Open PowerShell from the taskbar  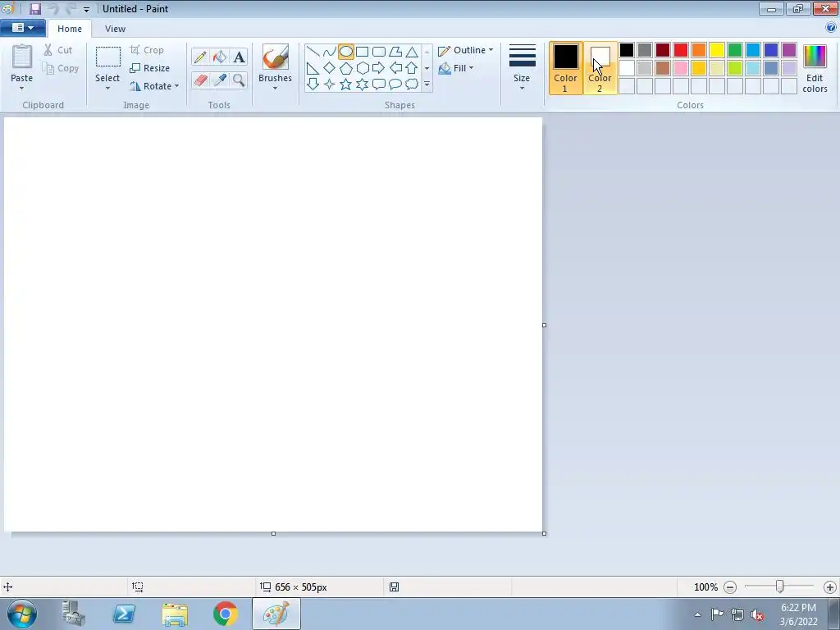click(124, 614)
